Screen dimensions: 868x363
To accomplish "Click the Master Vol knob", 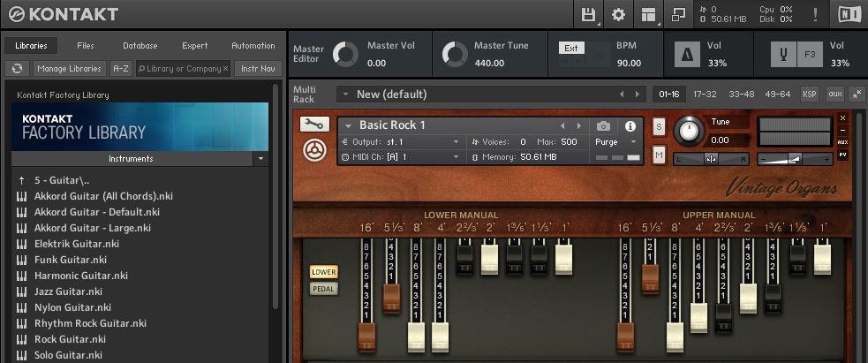I will point(345,54).
